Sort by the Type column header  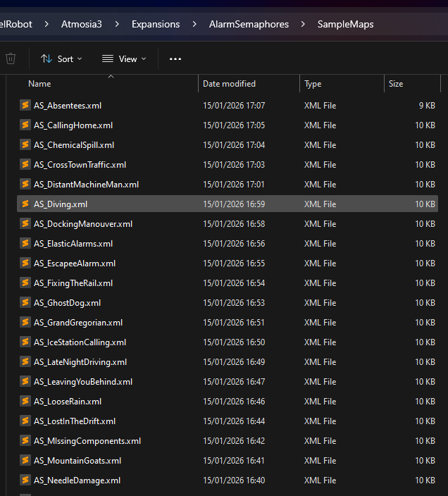tap(313, 84)
